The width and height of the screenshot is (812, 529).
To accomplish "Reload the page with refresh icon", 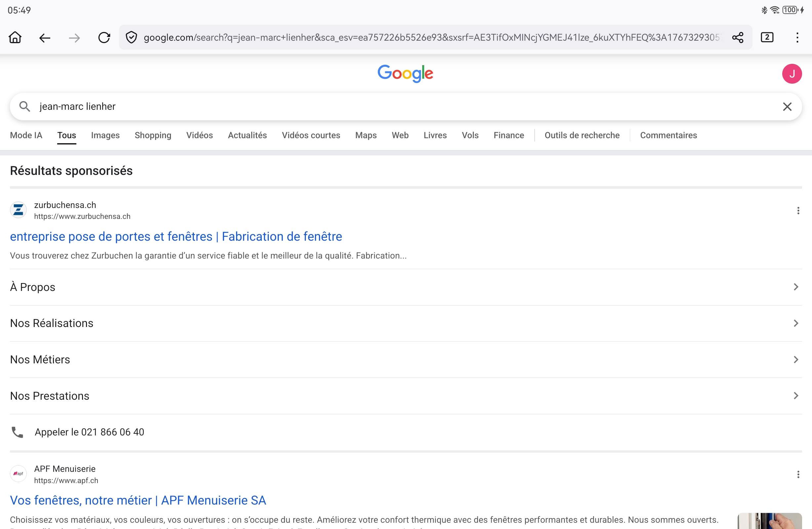I will click(x=104, y=38).
